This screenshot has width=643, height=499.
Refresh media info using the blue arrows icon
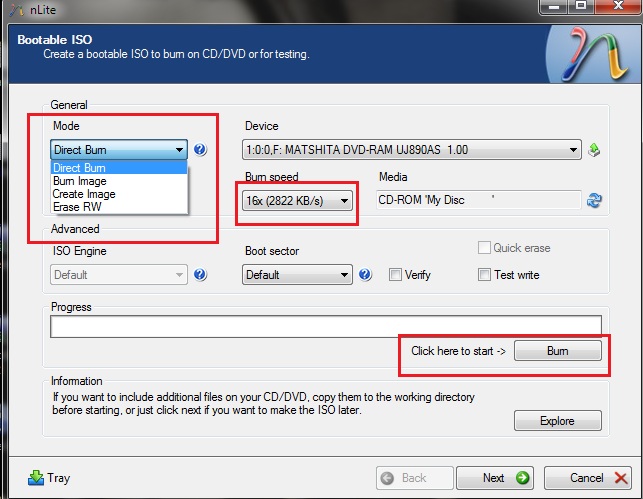(x=595, y=200)
